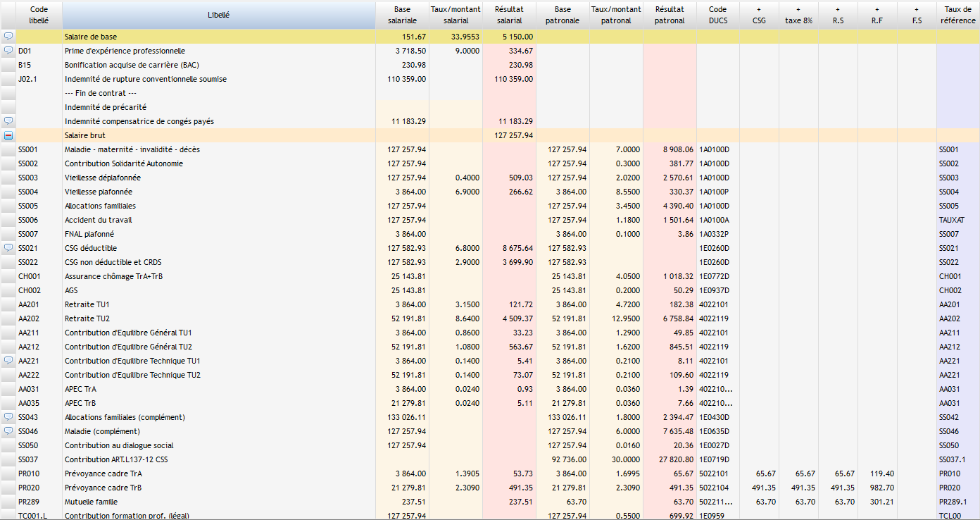The image size is (980, 520).
Task: Click the Taux/montant salarial column header
Action: click(x=456, y=15)
